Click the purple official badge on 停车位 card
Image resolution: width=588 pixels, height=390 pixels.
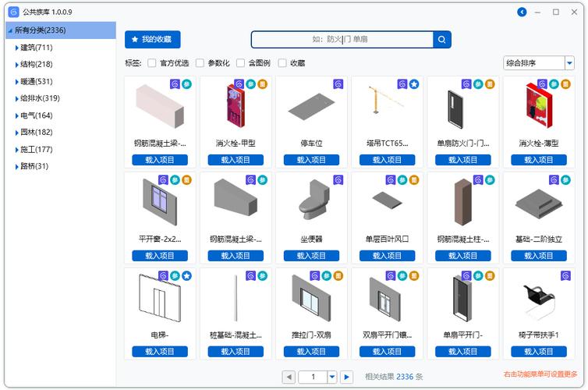coord(338,83)
